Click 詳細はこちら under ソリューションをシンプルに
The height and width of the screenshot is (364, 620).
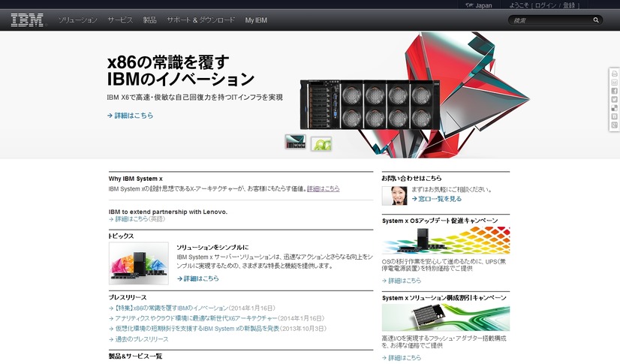[x=197, y=278]
